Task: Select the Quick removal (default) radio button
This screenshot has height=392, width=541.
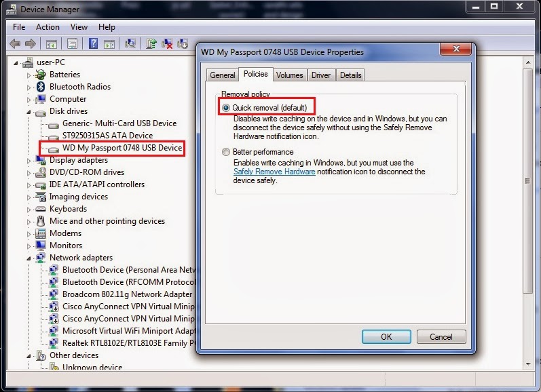Action: 225,108
